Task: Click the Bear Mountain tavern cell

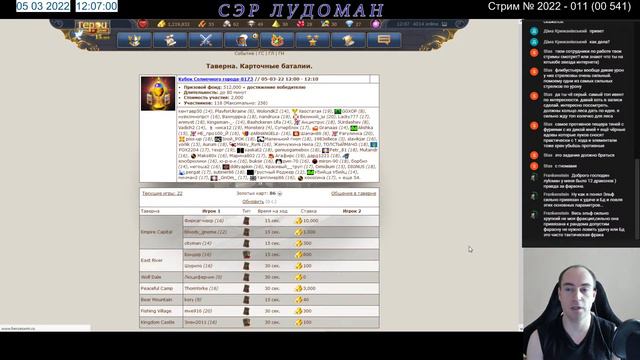Action: 161,300
